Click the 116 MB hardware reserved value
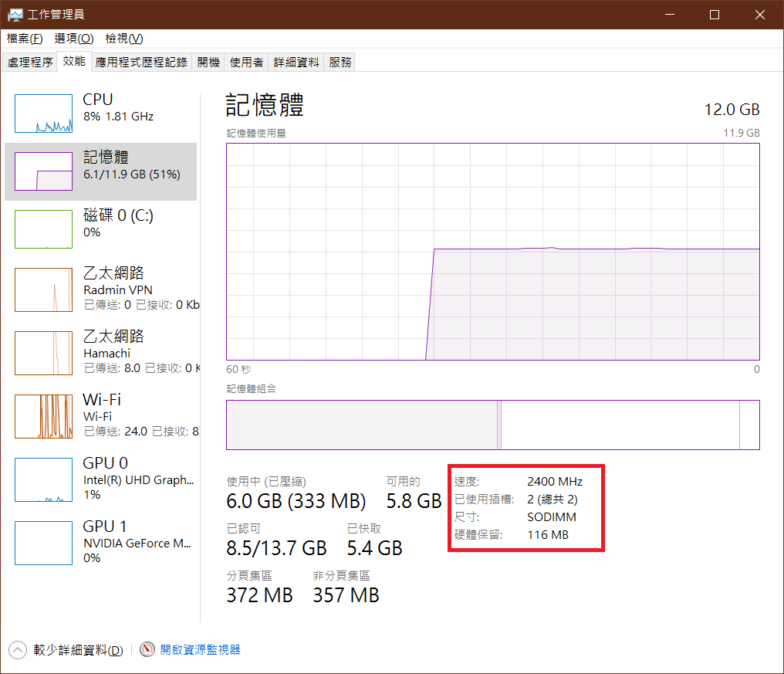Viewport: 784px width, 674px height. [548, 535]
